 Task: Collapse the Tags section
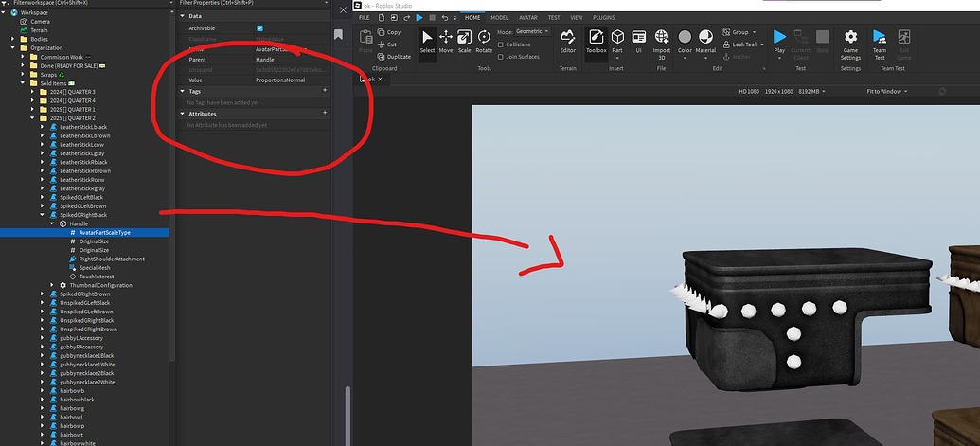[x=183, y=91]
